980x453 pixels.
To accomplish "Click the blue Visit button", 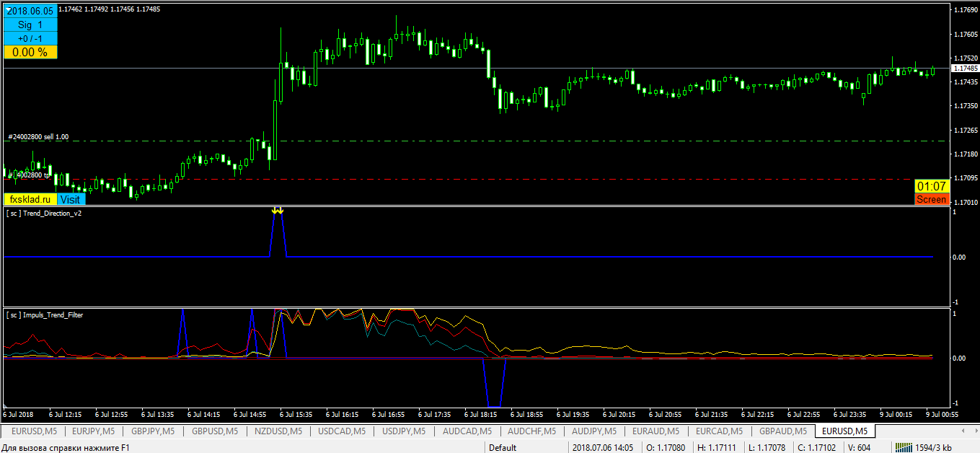I will pos(71,199).
